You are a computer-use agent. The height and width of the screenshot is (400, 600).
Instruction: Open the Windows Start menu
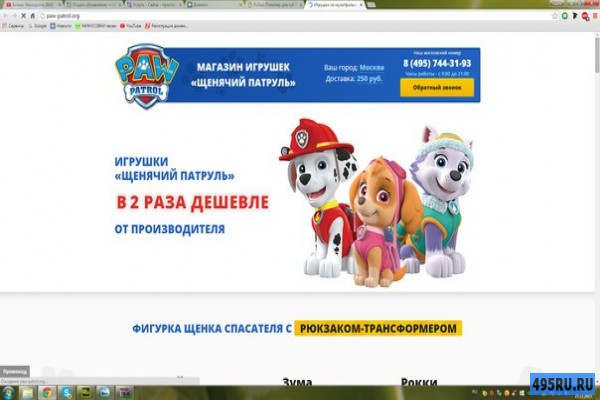click(x=7, y=393)
